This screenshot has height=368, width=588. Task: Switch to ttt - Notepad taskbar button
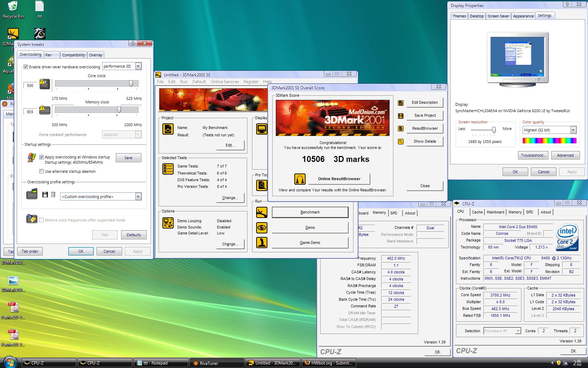pyautogui.click(x=161, y=363)
